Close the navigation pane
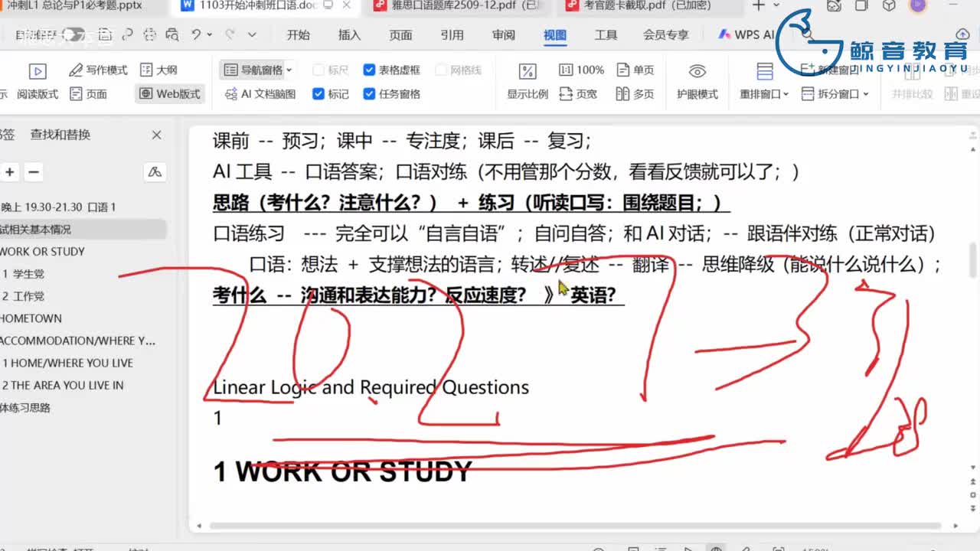980x551 pixels. [x=157, y=135]
